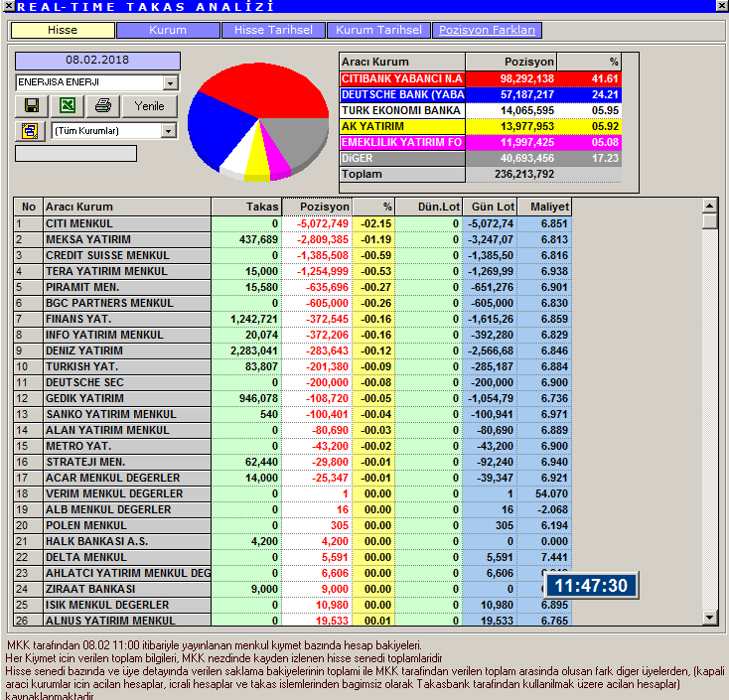
Task: Select TURK EKONOMI BANKA in summary table
Action: [x=481, y=110]
